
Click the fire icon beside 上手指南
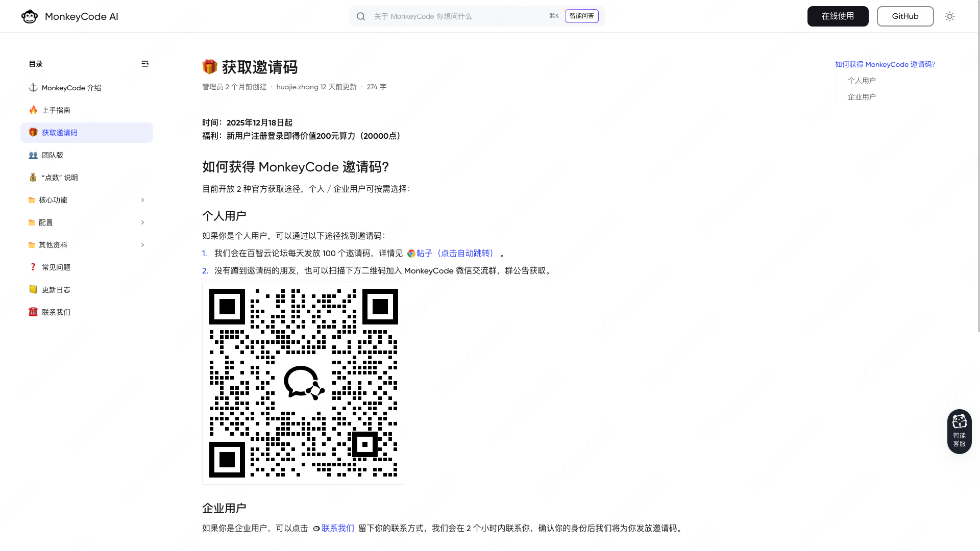tap(33, 110)
